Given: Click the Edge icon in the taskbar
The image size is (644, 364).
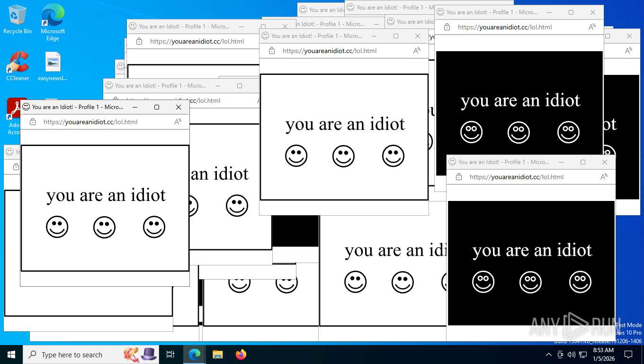Looking at the screenshot, I should pyautogui.click(x=195, y=355).
